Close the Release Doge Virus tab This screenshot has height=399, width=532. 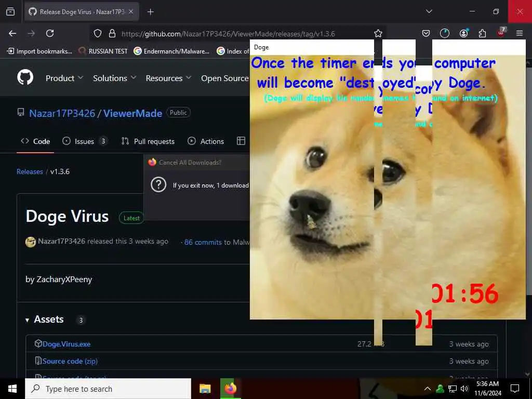click(x=131, y=11)
